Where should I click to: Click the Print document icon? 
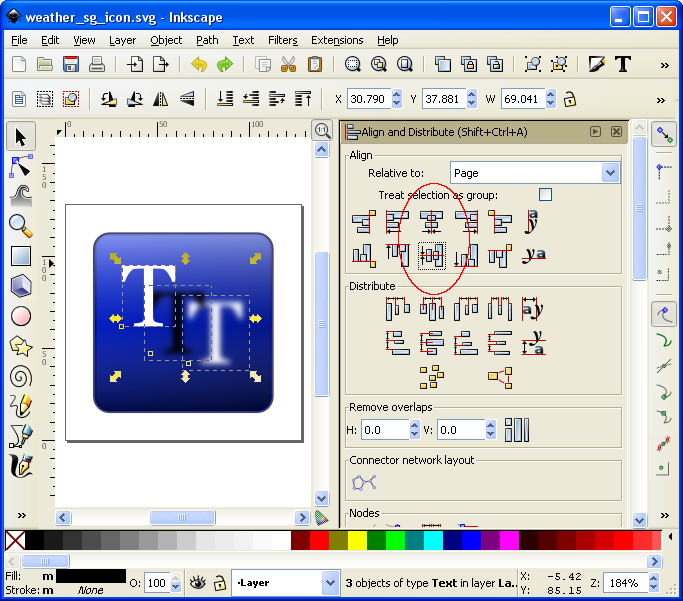tap(97, 64)
